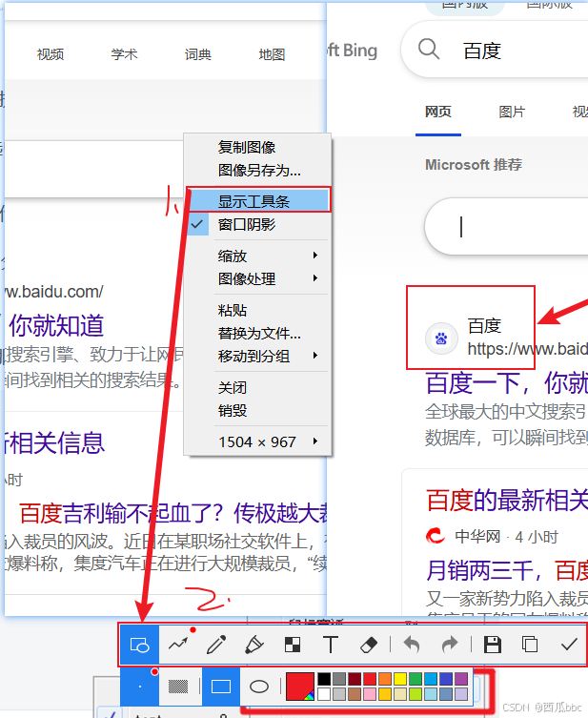The image size is (588, 718).
Task: Choose 图像另存为... in context menu
Action: [x=257, y=171]
